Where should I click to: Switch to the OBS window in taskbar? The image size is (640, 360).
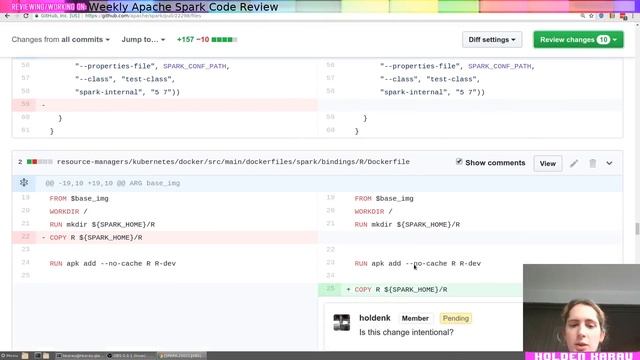click(x=130, y=356)
